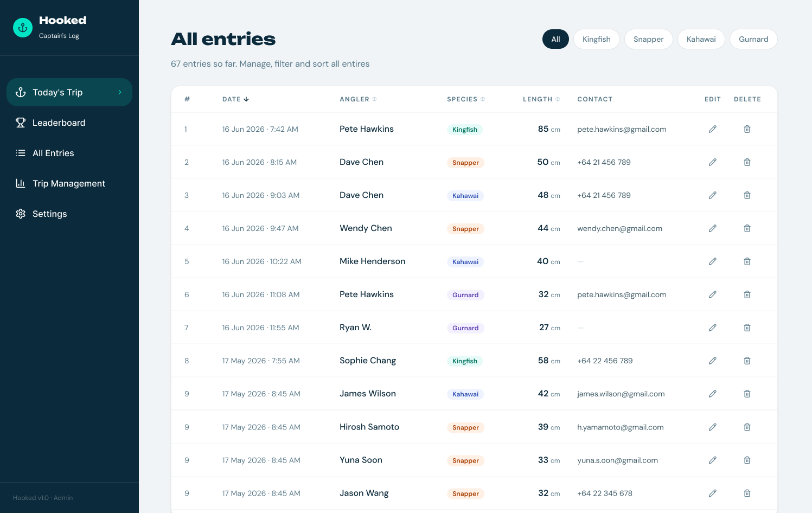Delete Dave Chen's 8:15 AM Snapper entry
This screenshot has width=812, height=513.
click(747, 162)
